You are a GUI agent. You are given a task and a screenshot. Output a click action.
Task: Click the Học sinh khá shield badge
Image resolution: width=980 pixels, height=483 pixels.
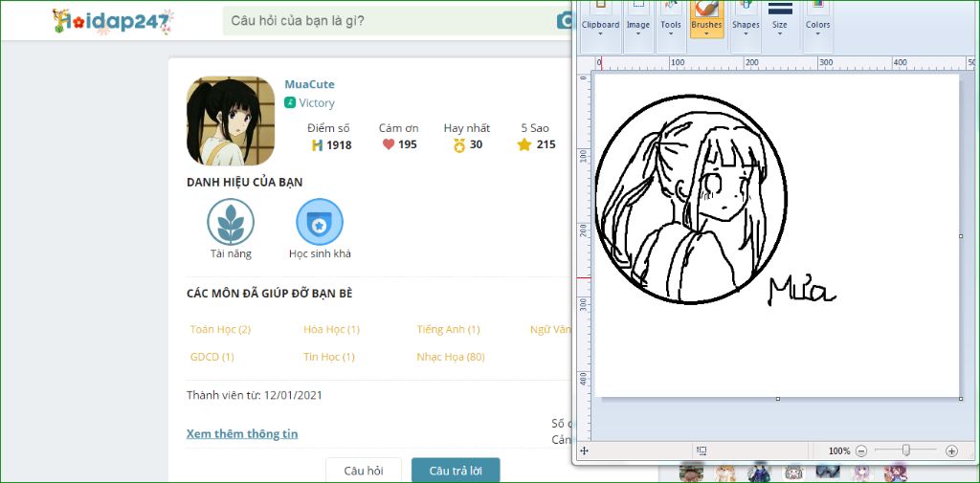tap(320, 222)
